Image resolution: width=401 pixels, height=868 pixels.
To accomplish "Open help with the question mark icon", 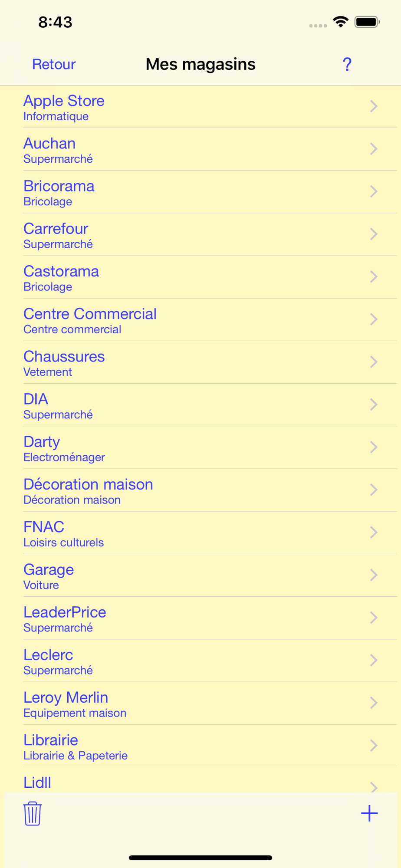I will tap(347, 64).
